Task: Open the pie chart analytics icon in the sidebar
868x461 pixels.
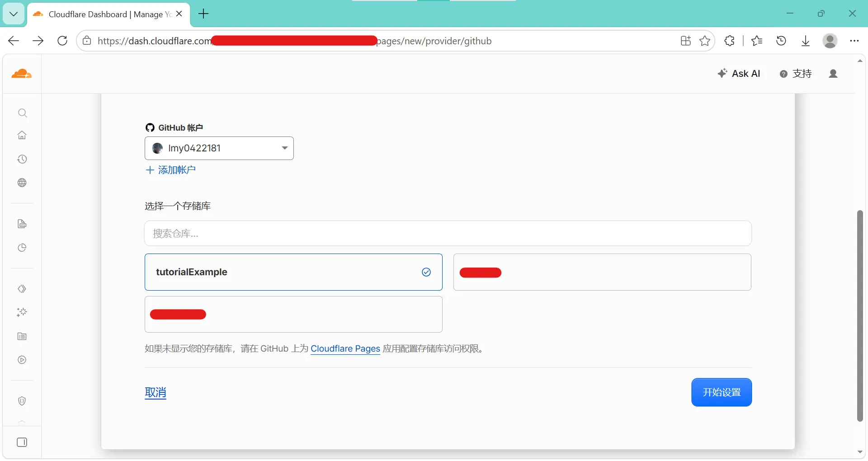Action: point(22,248)
